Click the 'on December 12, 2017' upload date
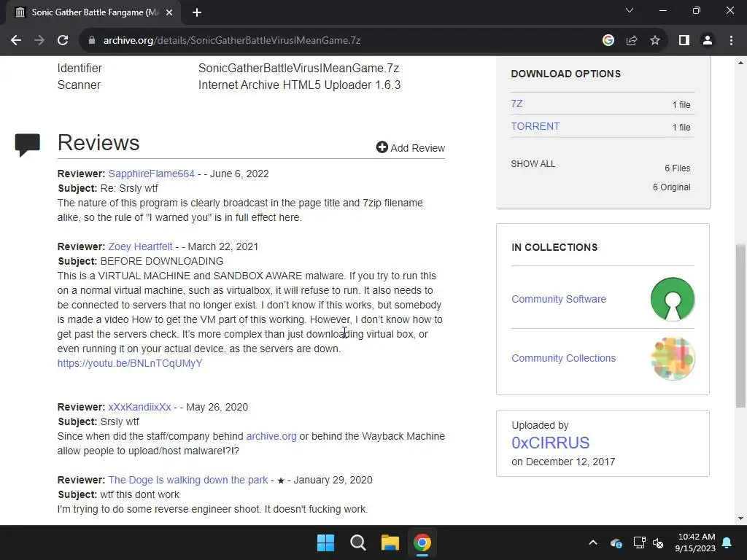Image resolution: width=747 pixels, height=560 pixels. pos(563,462)
